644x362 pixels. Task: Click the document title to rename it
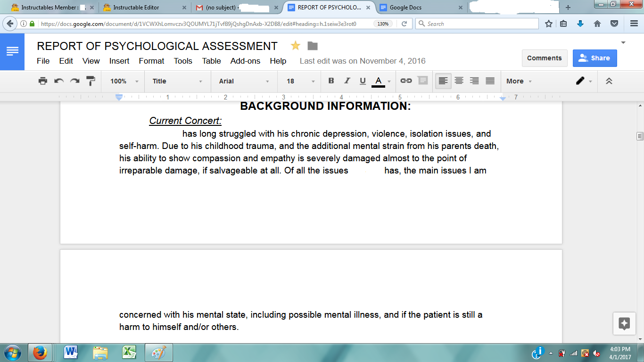157,46
